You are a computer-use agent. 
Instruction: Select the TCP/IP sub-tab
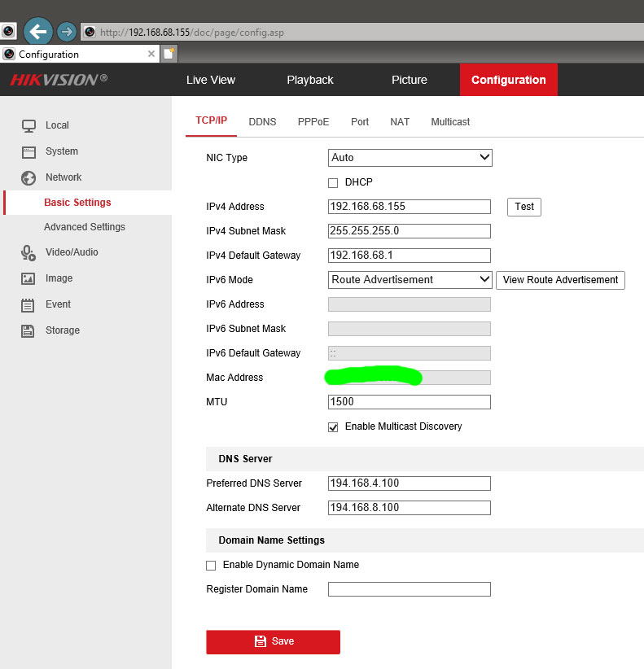pyautogui.click(x=211, y=120)
